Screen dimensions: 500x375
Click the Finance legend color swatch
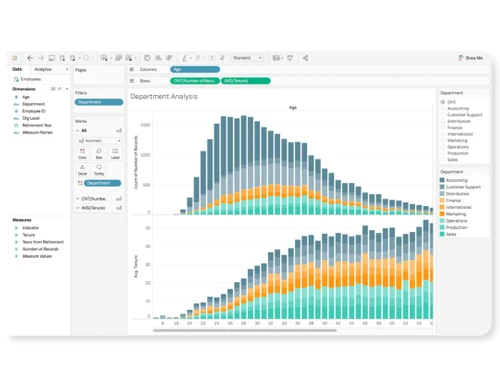click(442, 200)
